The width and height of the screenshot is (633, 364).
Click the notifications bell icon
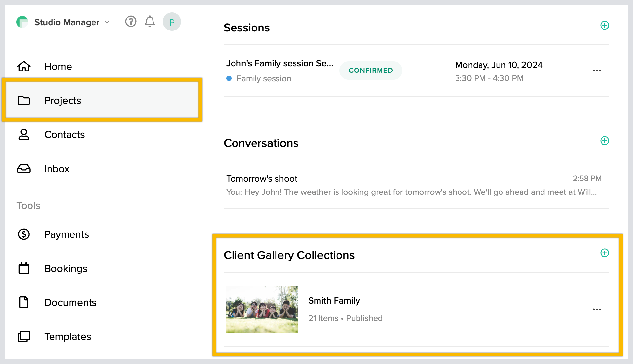150,22
